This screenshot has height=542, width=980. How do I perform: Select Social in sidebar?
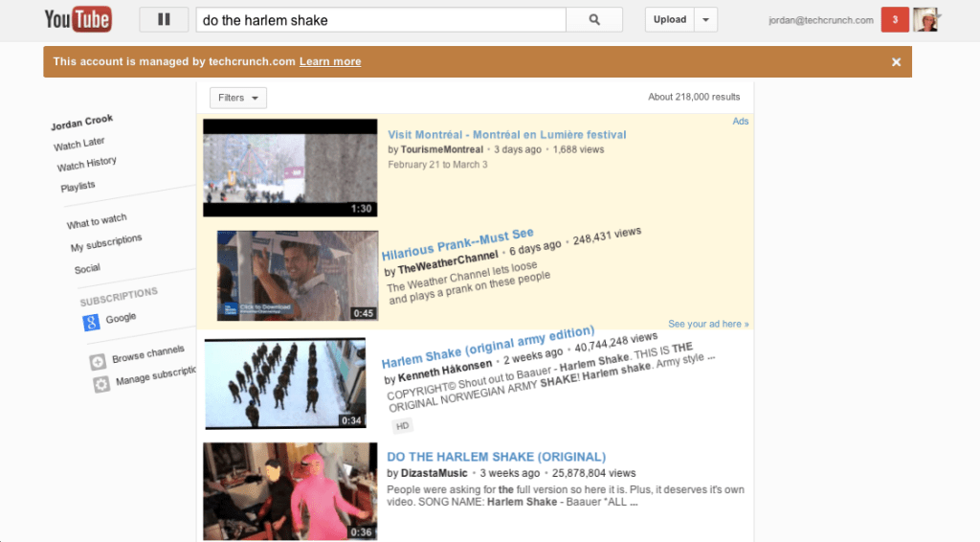pos(87,269)
